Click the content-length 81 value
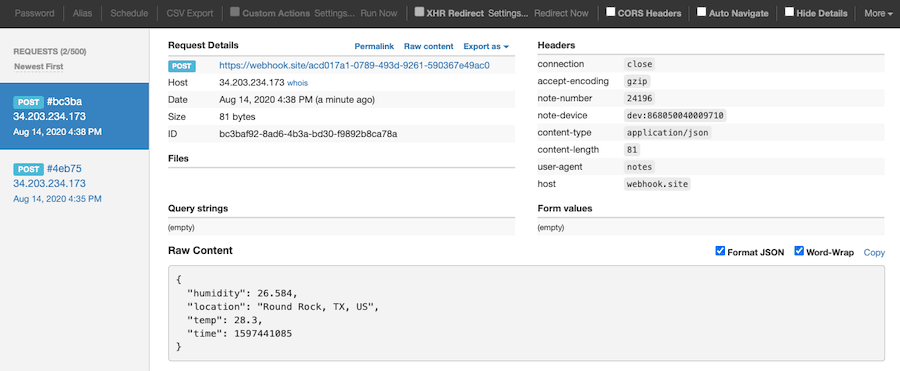Screen dimensions: 900x371 [x=632, y=150]
